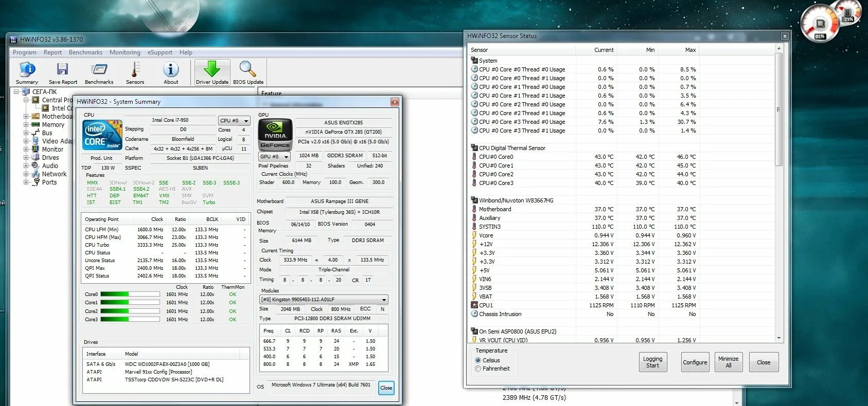Expand the Drives tree node
The image size is (868, 406).
click(x=26, y=158)
